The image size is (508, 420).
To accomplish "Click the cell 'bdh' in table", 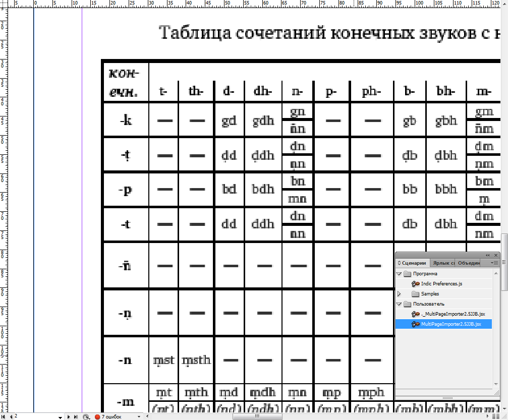I will click(x=263, y=189).
